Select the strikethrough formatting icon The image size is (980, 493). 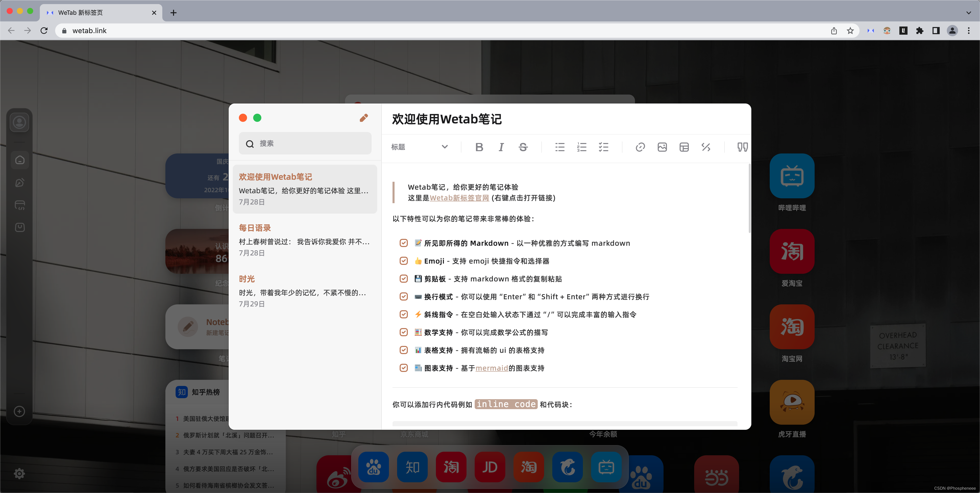point(523,147)
